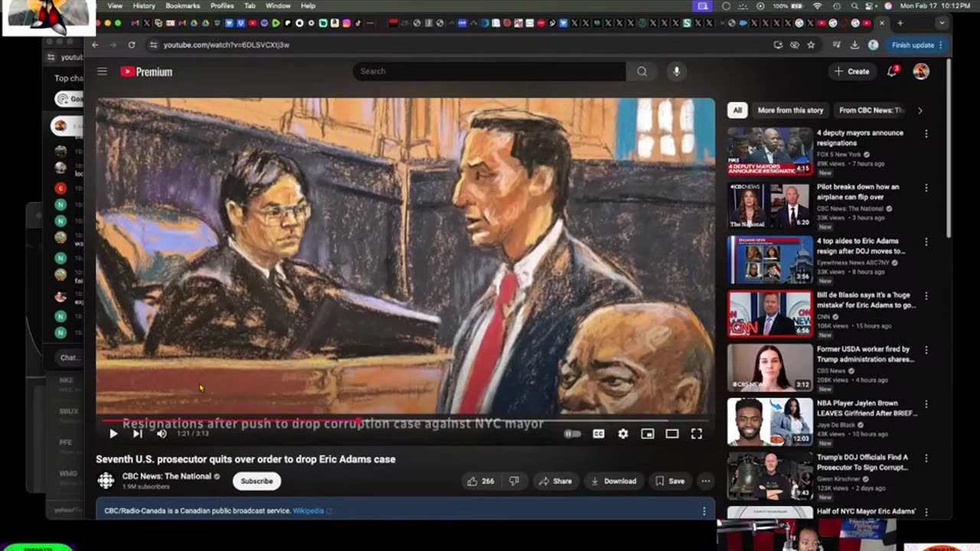Go to the YouTube Premium home logo

146,72
